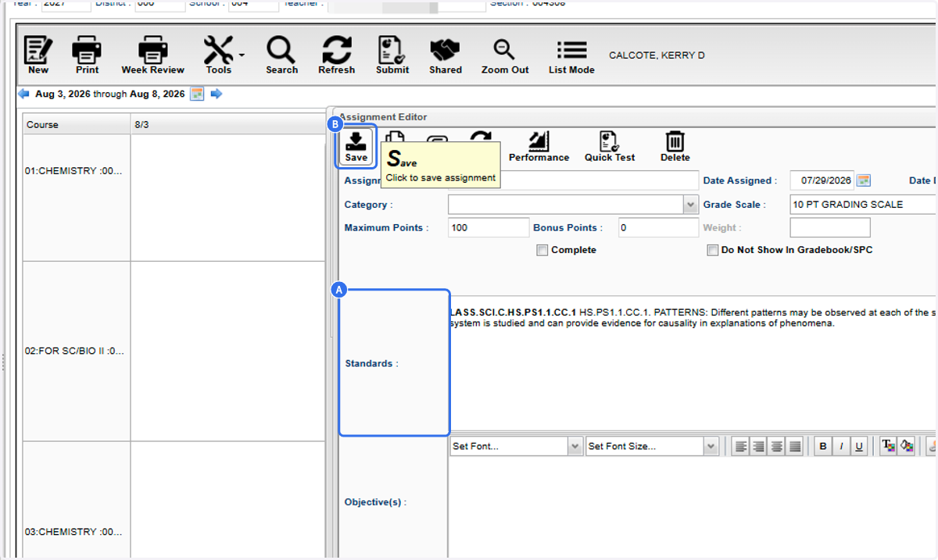Open the 8/3 cell for 01:CHEMISTRY
This screenshot has width=938, height=560.
pos(227,198)
